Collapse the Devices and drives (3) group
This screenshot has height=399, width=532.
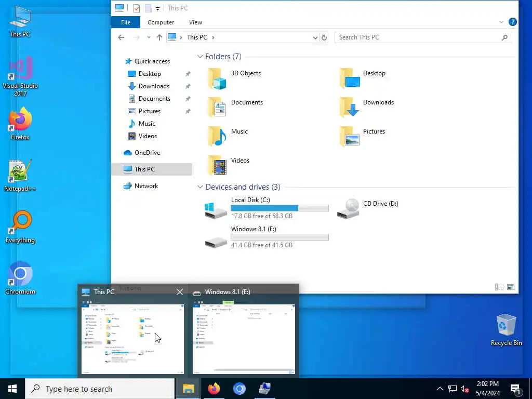[200, 187]
